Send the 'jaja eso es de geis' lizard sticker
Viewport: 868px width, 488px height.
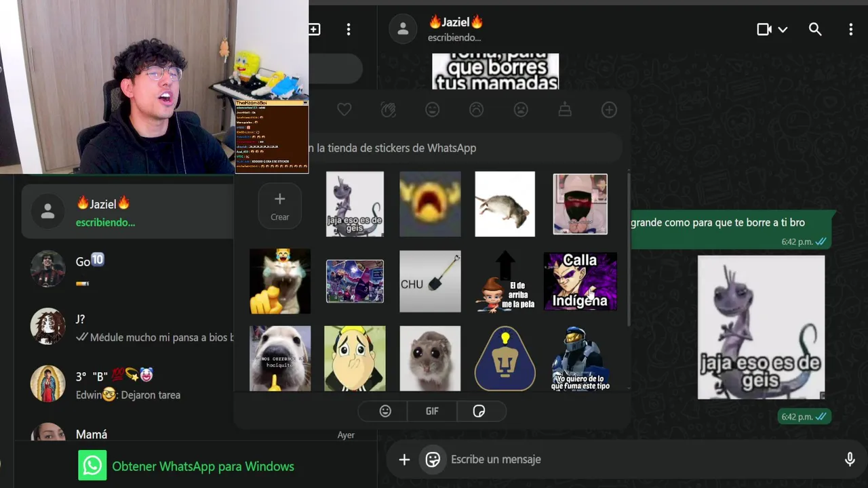pyautogui.click(x=355, y=204)
